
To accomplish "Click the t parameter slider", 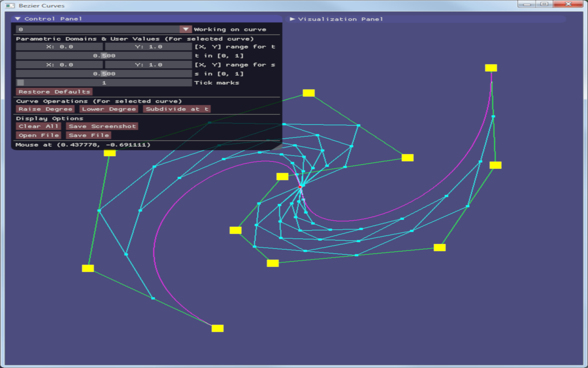I will (104, 56).
